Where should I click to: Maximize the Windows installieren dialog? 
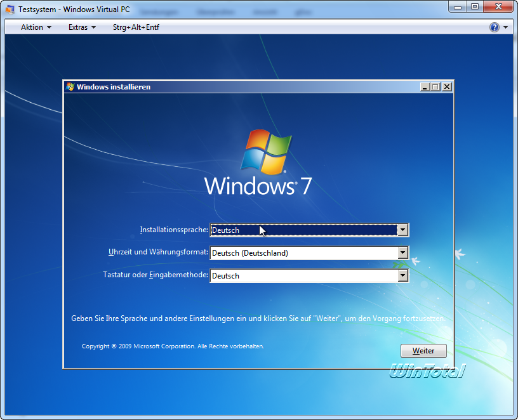tap(435, 87)
